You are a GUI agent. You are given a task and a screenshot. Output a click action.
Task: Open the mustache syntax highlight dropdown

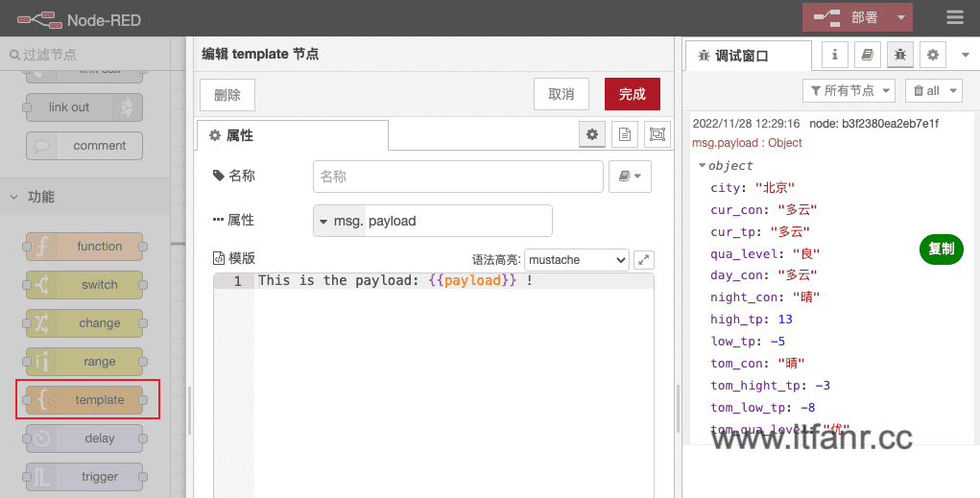click(576, 260)
